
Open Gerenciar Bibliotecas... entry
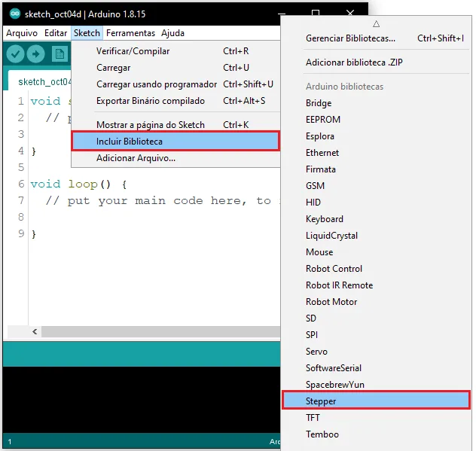(x=377, y=38)
